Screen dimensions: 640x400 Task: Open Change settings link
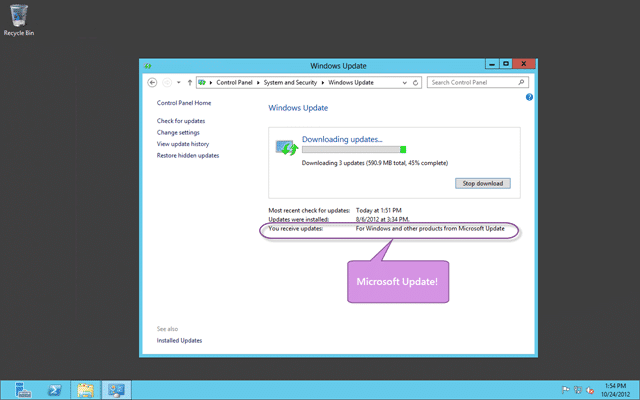178,132
